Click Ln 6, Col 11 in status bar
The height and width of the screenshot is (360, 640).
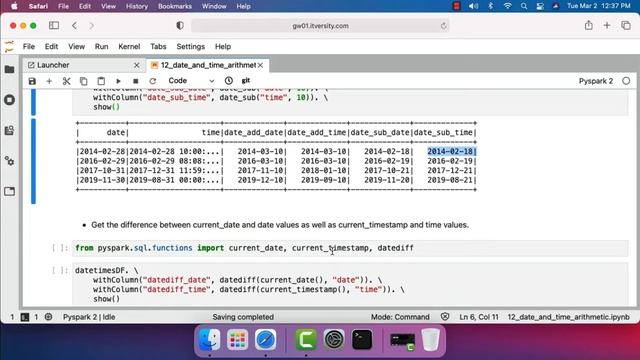[479, 317]
